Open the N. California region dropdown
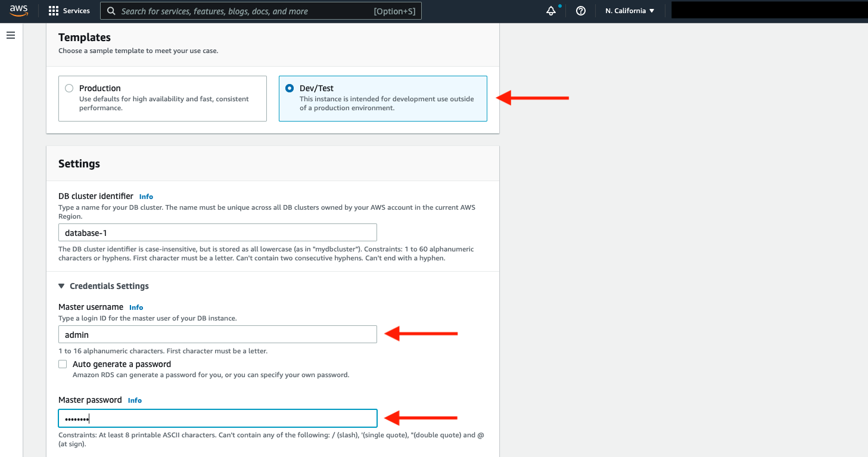 pos(630,11)
